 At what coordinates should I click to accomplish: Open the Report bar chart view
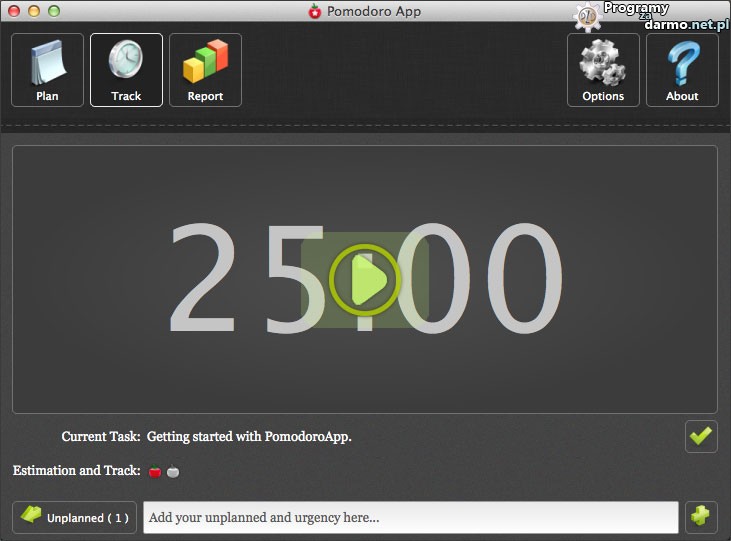click(205, 70)
